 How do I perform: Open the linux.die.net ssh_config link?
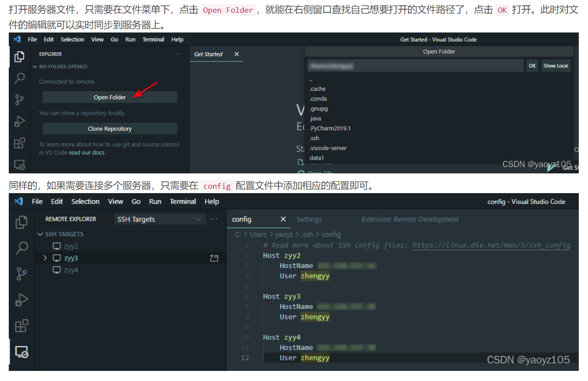pos(491,245)
